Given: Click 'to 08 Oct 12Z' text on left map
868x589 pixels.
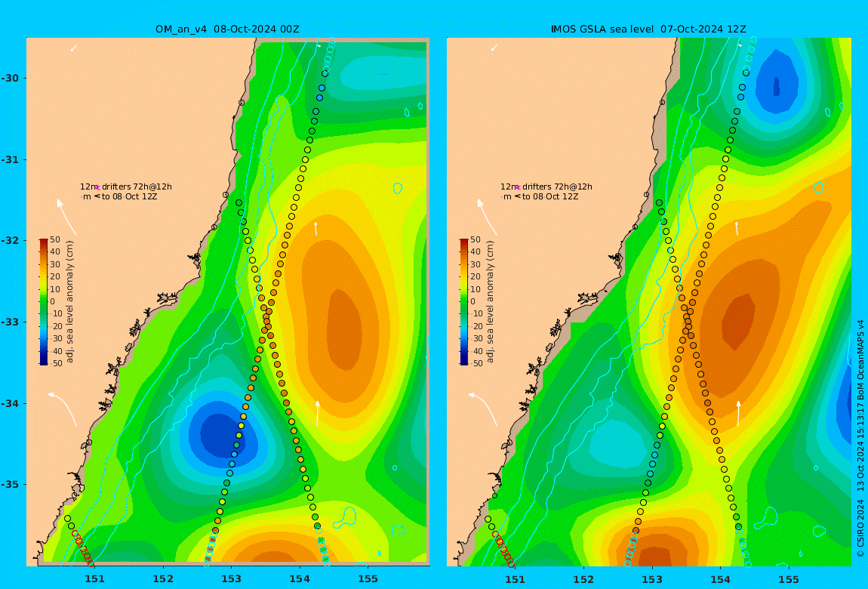Looking at the screenshot, I should (130, 196).
